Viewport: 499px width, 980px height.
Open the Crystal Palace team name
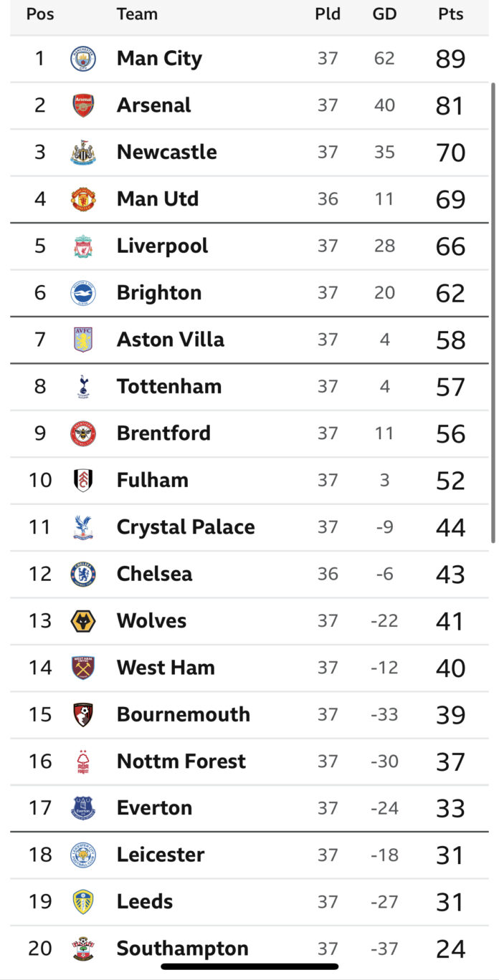186,527
